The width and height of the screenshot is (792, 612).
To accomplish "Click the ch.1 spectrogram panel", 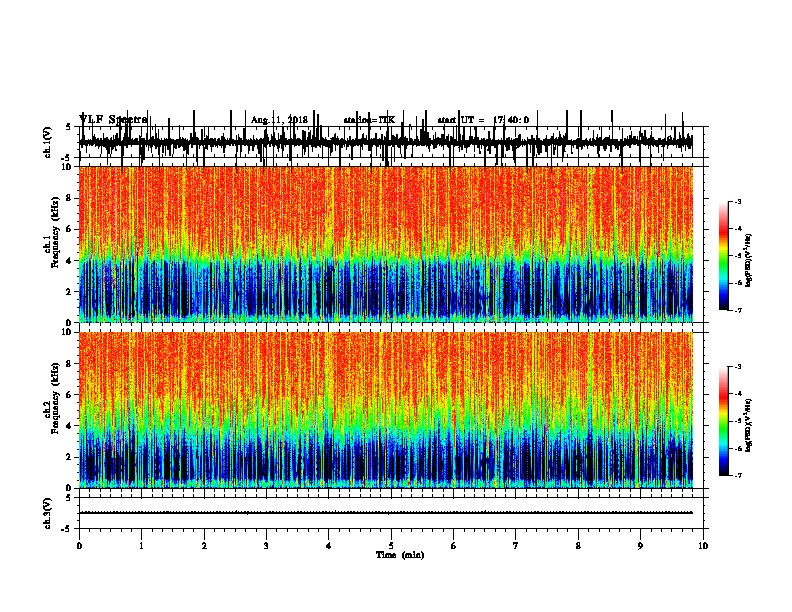I will click(x=386, y=244).
